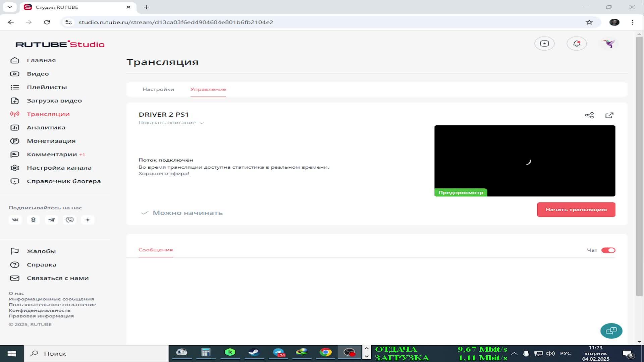The image size is (644, 362).
Task: Click the Предпросмотр video preview
Action: [x=525, y=161]
